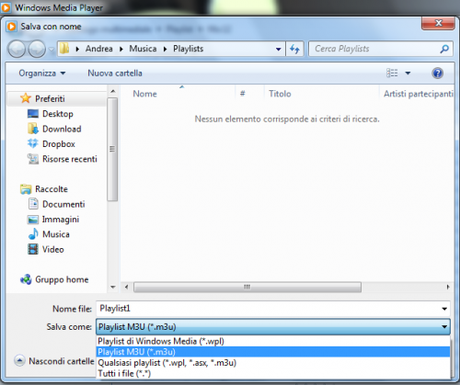
Task: Expand arrow after Musica in breadcrumb
Action: [x=165, y=49]
